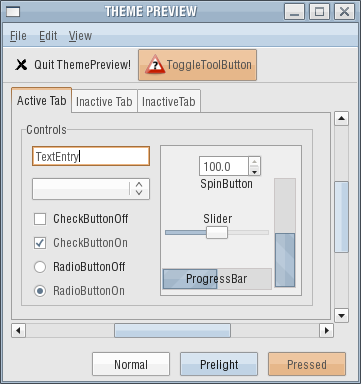Click the Slider handle

[217, 232]
